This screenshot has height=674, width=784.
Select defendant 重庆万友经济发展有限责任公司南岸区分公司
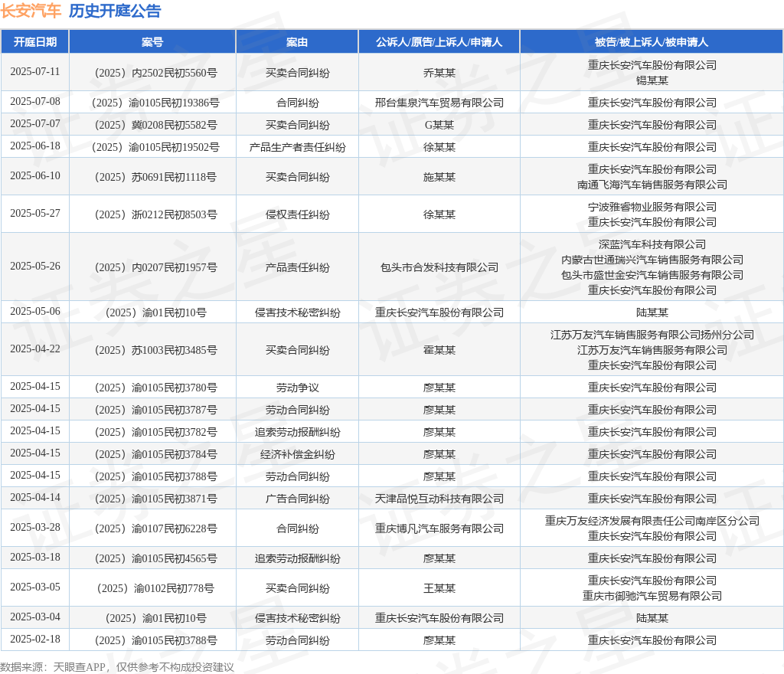coord(652,521)
